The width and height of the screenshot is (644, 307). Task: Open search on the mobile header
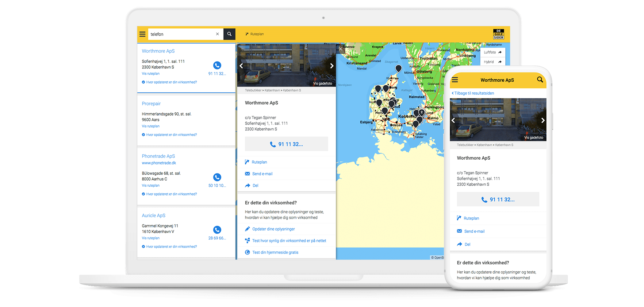tap(540, 80)
